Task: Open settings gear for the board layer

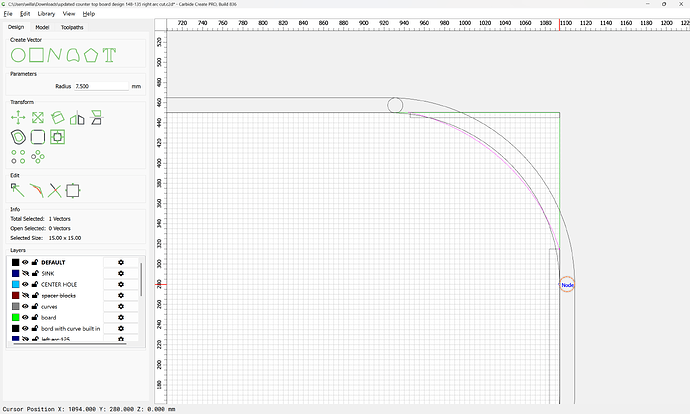Action: [x=121, y=317]
